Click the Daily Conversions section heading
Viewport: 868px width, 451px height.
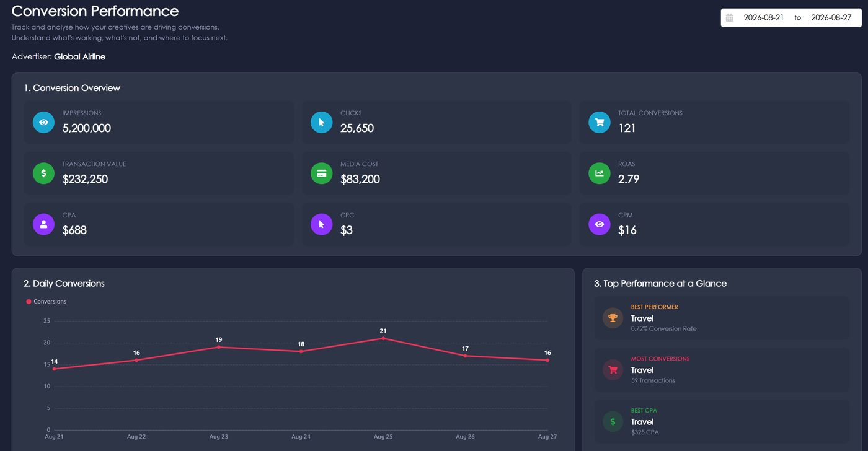[x=64, y=284]
